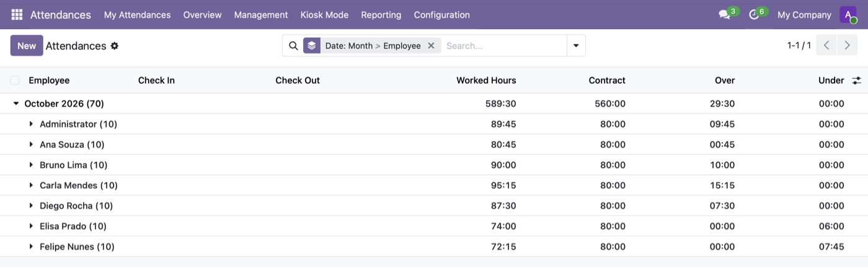Click the group-by layers icon in search facet
Screen dimensions: 868x267
coord(312,45)
